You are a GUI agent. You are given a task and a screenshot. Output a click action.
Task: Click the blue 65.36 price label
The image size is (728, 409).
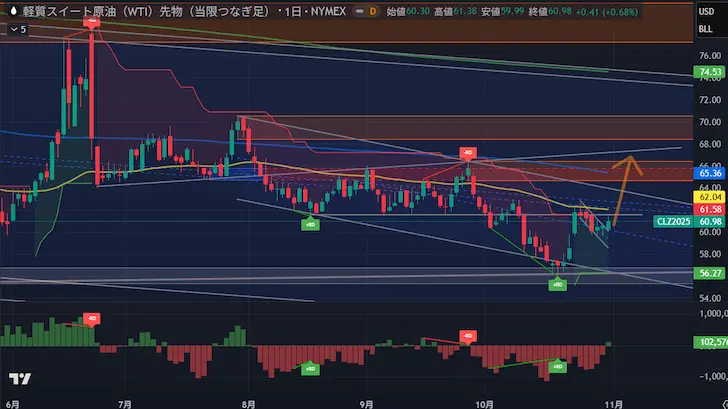tap(710, 174)
